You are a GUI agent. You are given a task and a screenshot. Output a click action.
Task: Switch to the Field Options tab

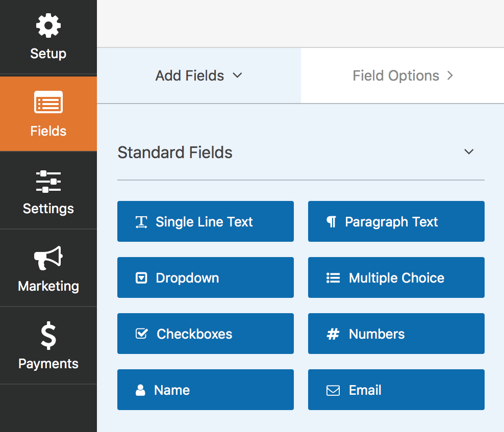coord(402,75)
